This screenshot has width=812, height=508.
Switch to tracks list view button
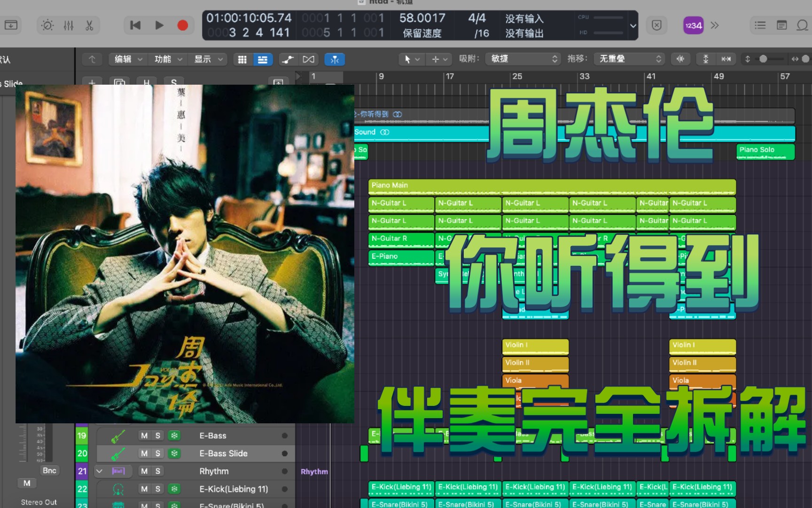(263, 59)
